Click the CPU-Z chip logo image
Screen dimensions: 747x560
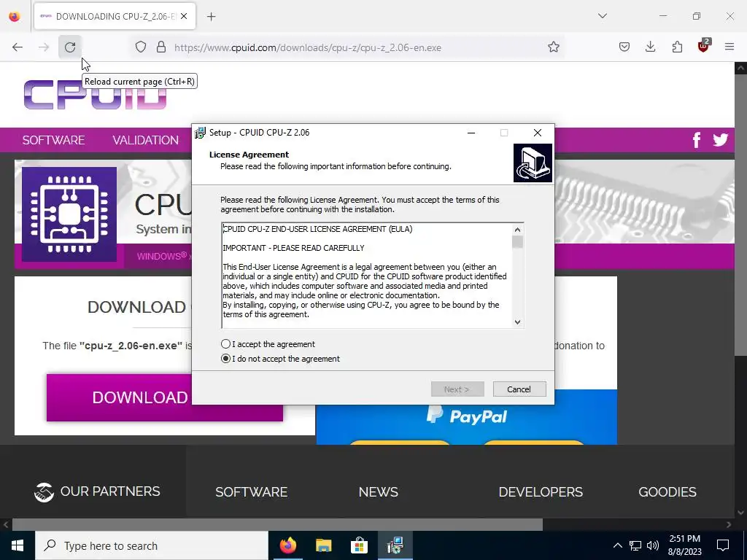click(69, 214)
